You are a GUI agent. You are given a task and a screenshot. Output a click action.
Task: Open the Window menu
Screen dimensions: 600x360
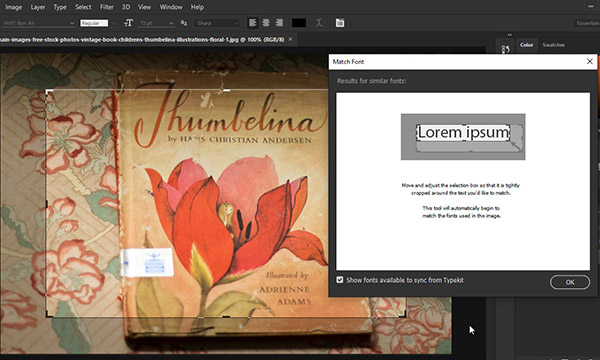[171, 7]
